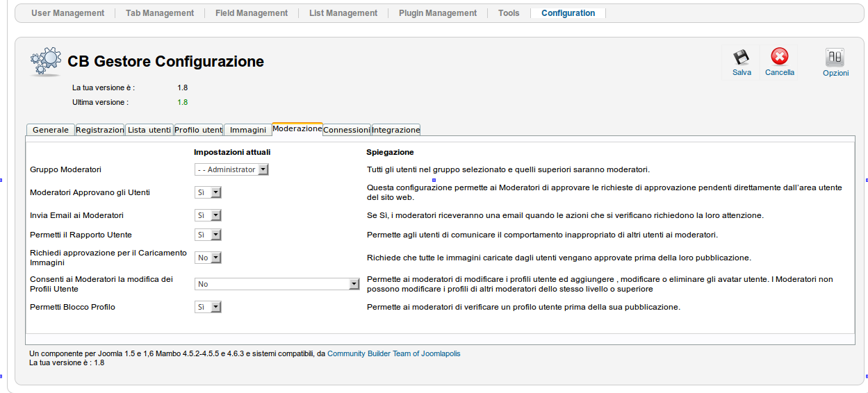The width and height of the screenshot is (868, 393).
Task: Open List Management menu
Action: click(343, 13)
